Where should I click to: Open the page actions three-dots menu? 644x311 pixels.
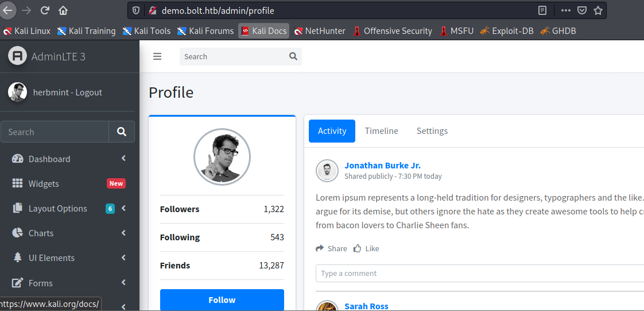[x=566, y=10]
